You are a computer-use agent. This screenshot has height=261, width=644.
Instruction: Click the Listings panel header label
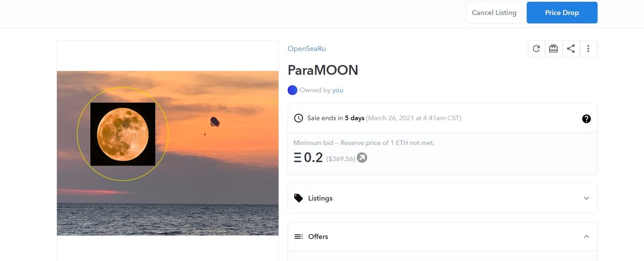tap(320, 198)
